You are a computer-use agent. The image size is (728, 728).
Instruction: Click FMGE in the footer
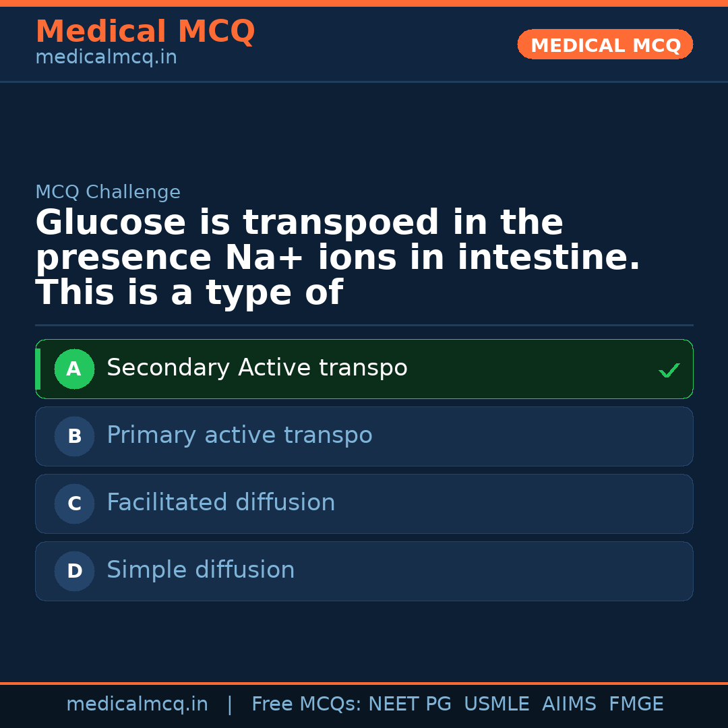pos(636,704)
